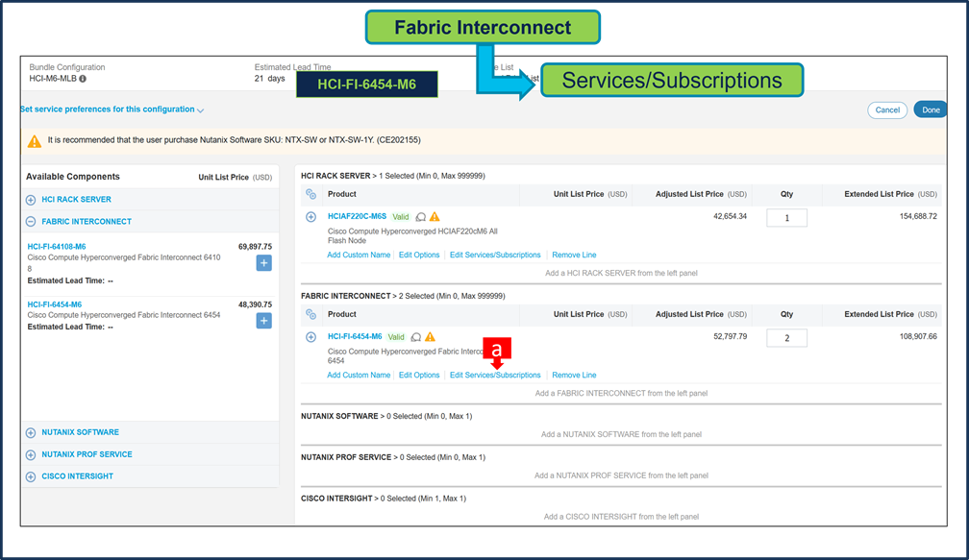The image size is (969, 560).
Task: Click warning icon in Nutanix recommendation banner
Action: (x=35, y=141)
